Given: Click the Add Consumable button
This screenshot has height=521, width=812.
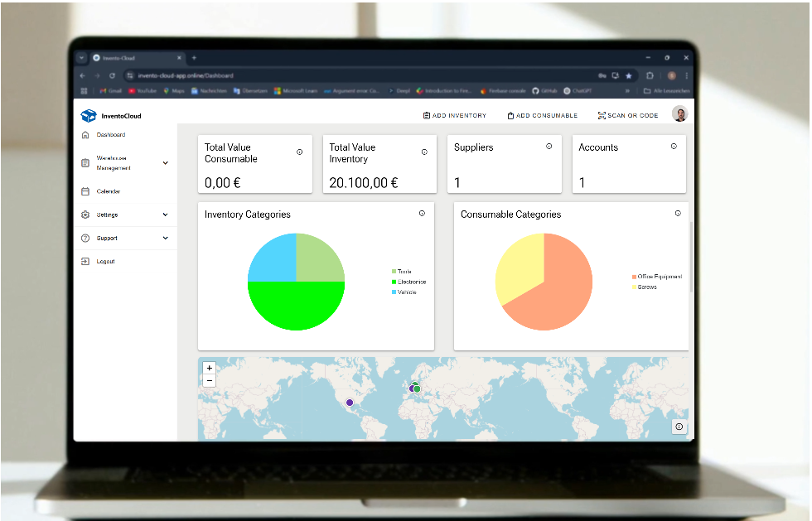Looking at the screenshot, I should pyautogui.click(x=542, y=115).
